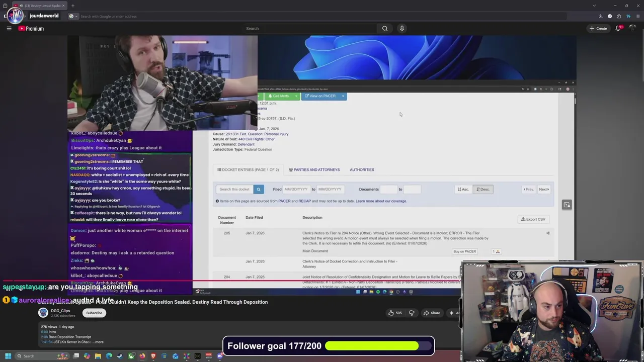Click the YouTube search magnifier button
The image size is (644, 362).
click(385, 29)
